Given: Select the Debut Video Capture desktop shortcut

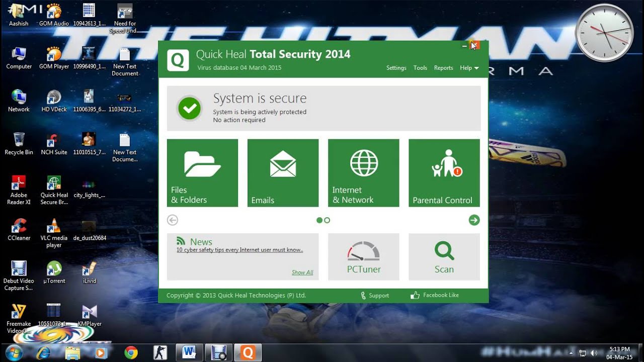Looking at the screenshot, I should 19,276.
